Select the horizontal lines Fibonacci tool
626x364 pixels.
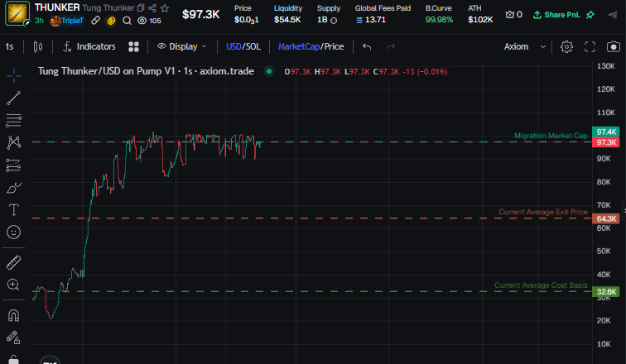(x=13, y=121)
